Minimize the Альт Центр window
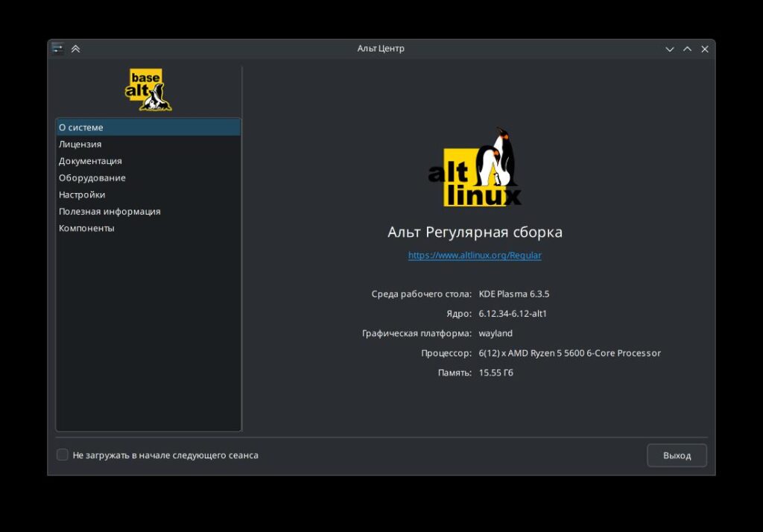 tap(670, 48)
